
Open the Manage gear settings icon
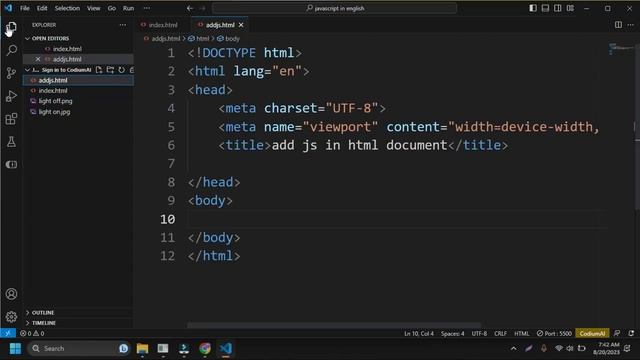pos(11,316)
